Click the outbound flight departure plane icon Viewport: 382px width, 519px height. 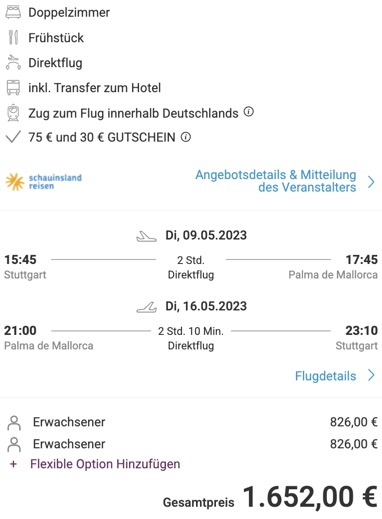click(146, 236)
